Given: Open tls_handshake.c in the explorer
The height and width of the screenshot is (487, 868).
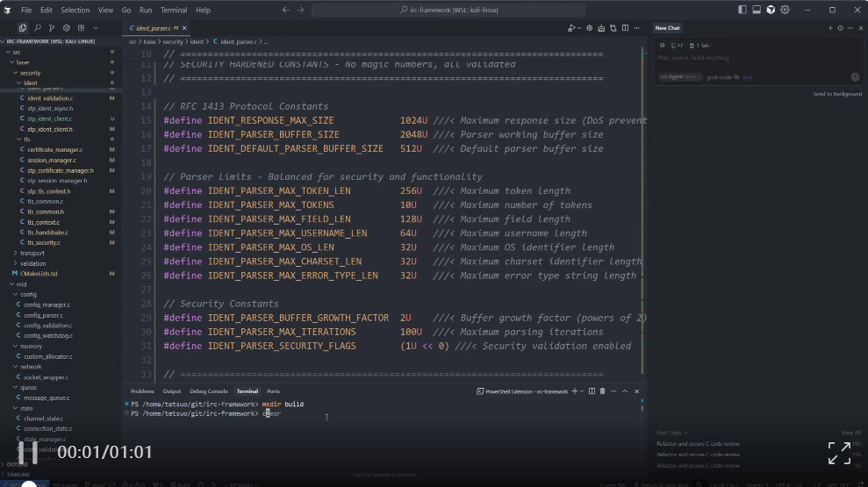Looking at the screenshot, I should [x=47, y=233].
